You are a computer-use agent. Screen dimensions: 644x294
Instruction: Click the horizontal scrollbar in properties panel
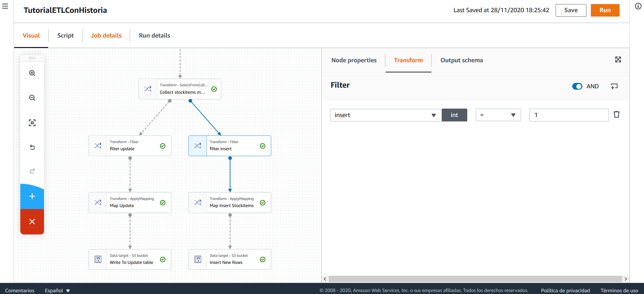pyautogui.click(x=475, y=279)
